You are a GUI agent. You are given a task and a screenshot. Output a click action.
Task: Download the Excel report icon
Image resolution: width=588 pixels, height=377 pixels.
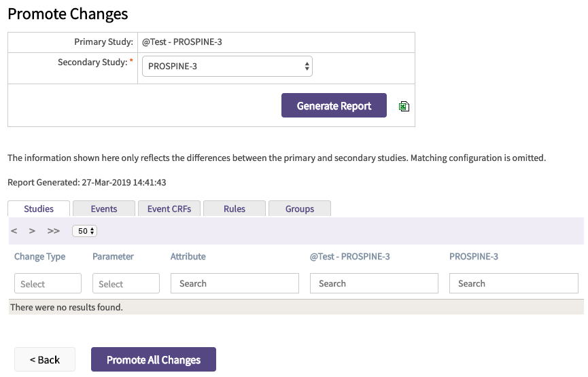(404, 106)
